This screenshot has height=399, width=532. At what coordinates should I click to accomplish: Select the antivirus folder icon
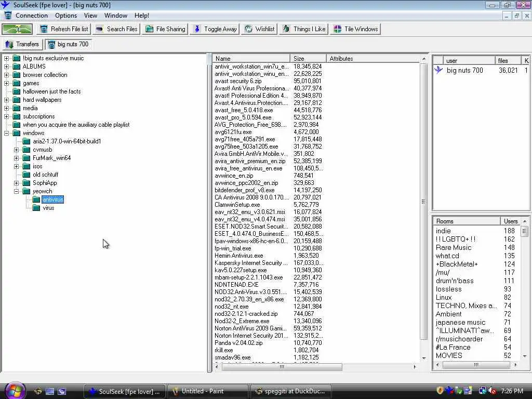click(x=36, y=199)
